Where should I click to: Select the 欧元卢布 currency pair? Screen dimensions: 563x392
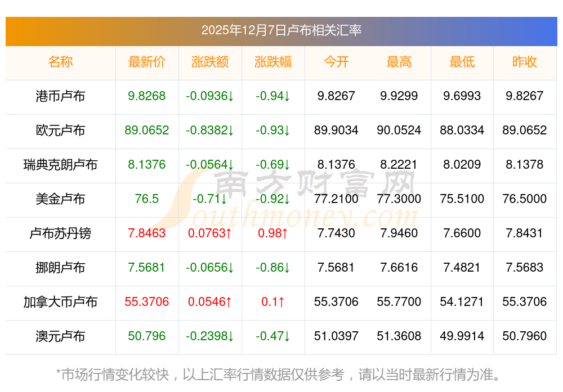click(x=60, y=130)
